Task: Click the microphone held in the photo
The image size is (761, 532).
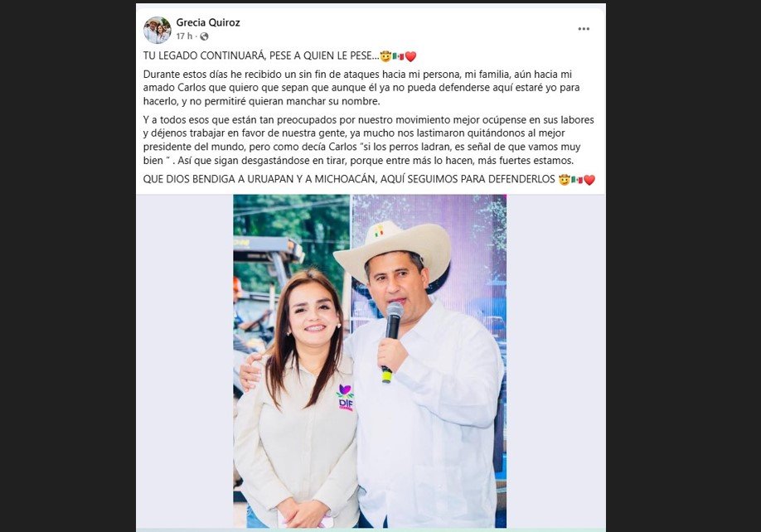Action: pos(391,341)
